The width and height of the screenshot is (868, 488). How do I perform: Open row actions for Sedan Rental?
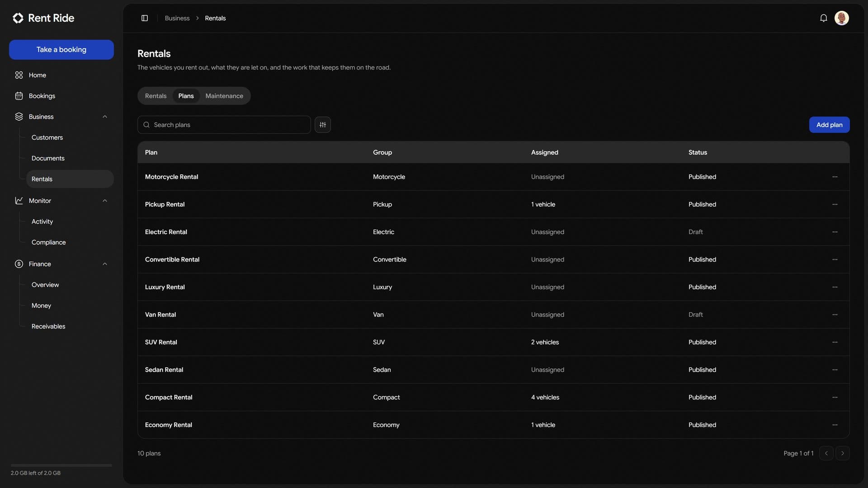coord(835,370)
